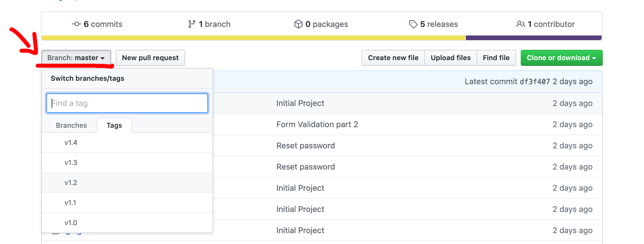This screenshot has height=244, width=644.
Task: Focus the Find a tag search field
Action: point(127,103)
